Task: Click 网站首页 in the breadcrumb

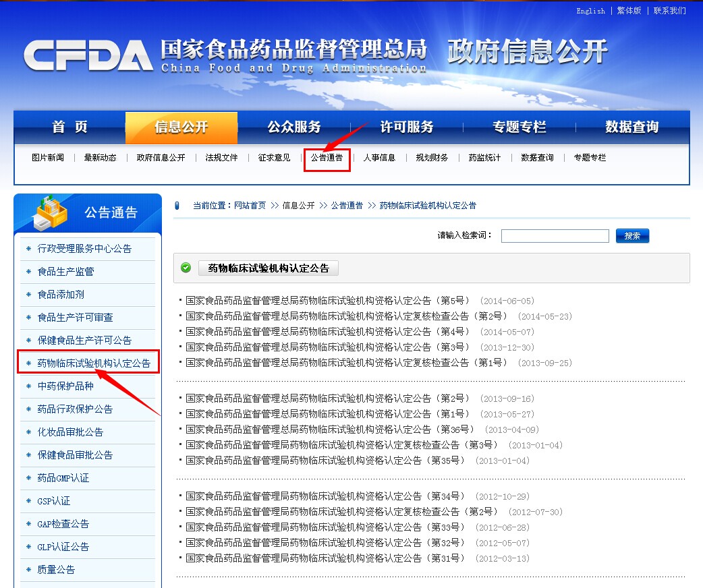Action: click(x=250, y=206)
